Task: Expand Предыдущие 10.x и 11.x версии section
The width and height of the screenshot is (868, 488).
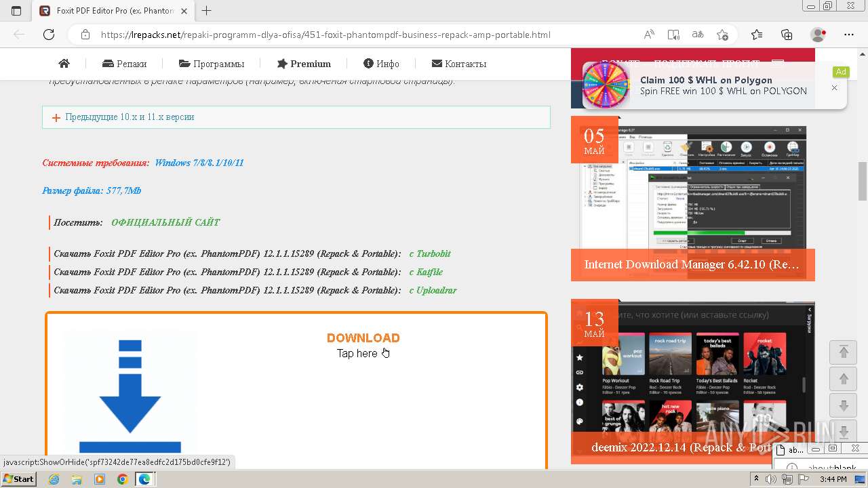Action: click(296, 117)
